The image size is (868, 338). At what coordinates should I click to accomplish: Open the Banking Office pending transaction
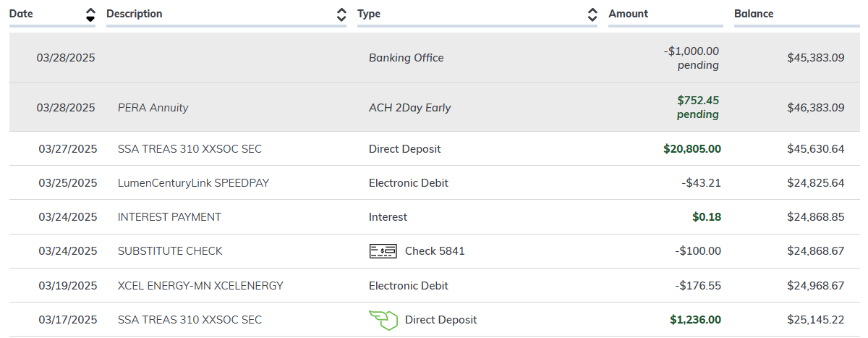click(x=406, y=58)
